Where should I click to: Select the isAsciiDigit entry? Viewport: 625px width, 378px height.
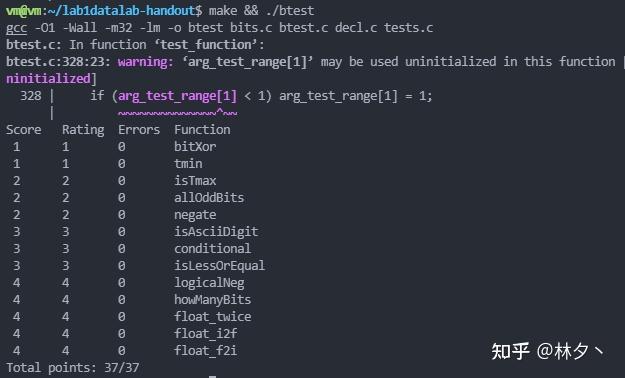coord(216,232)
